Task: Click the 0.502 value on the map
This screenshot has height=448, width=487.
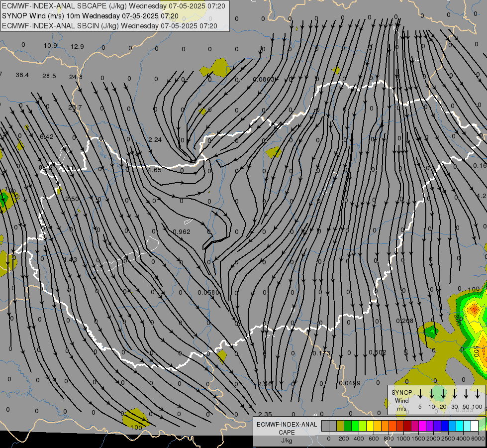Action: (378, 352)
